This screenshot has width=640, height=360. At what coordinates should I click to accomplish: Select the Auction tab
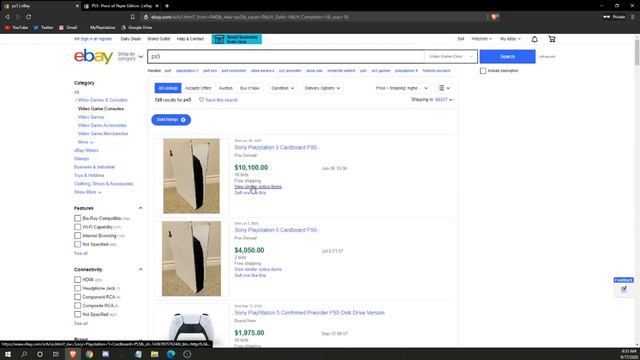coord(226,88)
